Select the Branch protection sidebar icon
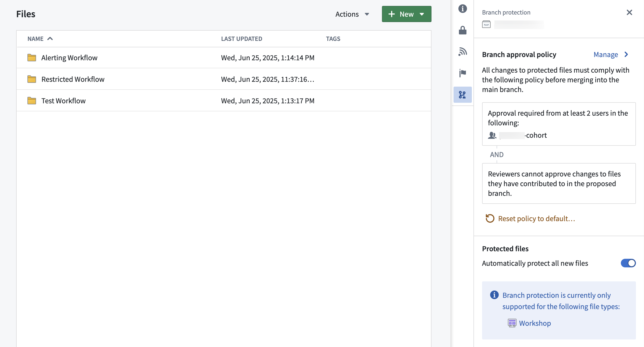The height and width of the screenshot is (347, 644). (x=462, y=95)
